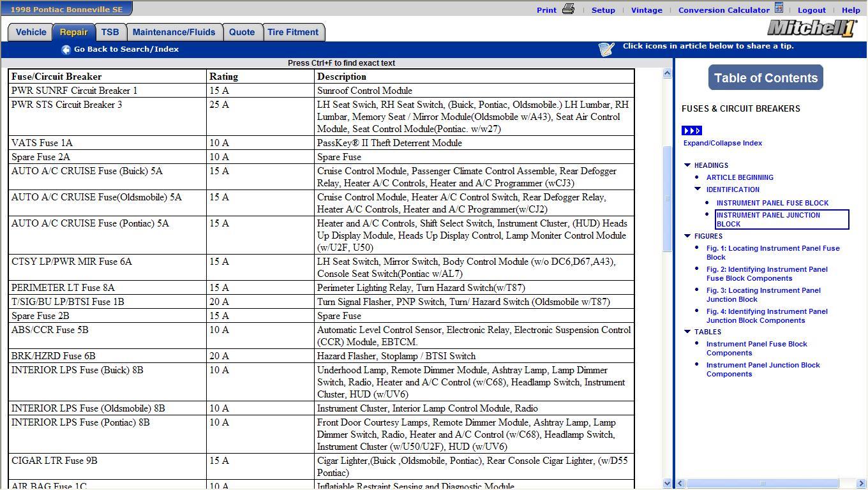Click the article scrollbar up arrow

click(667, 73)
